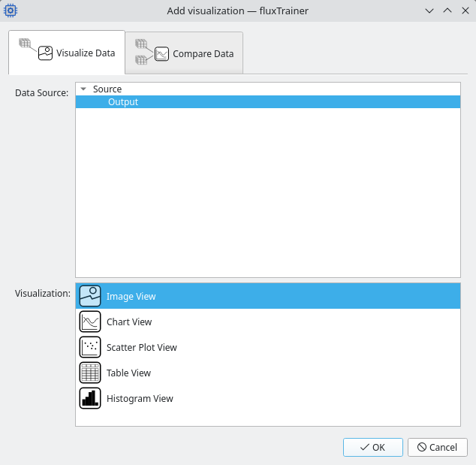Choose Chart View visualization

(x=268, y=322)
